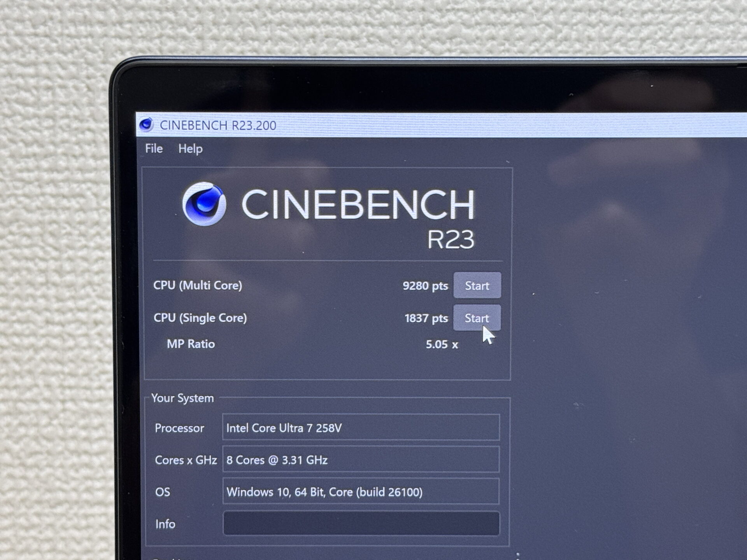Viewport: 747px width, 560px height.
Task: Open the Help menu
Action: point(190,149)
